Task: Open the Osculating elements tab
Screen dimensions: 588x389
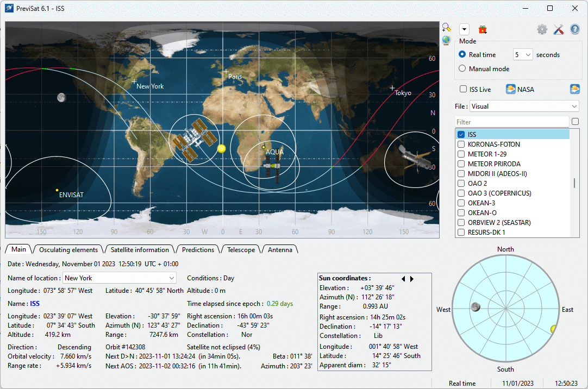Action: point(68,250)
